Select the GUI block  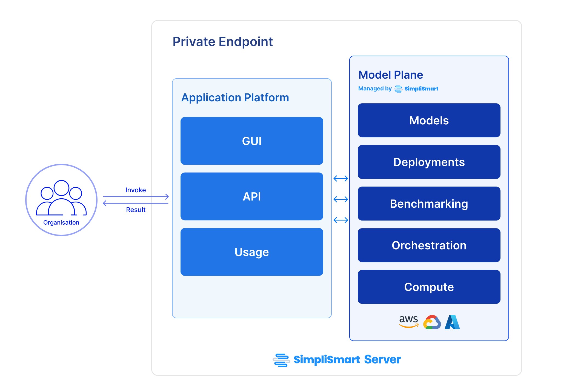point(252,141)
